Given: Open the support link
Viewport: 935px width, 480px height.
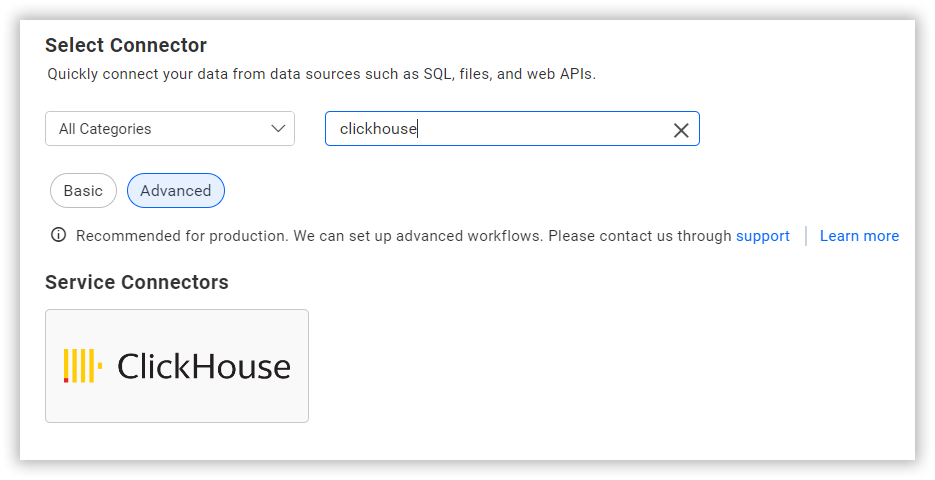Looking at the screenshot, I should pyautogui.click(x=763, y=236).
